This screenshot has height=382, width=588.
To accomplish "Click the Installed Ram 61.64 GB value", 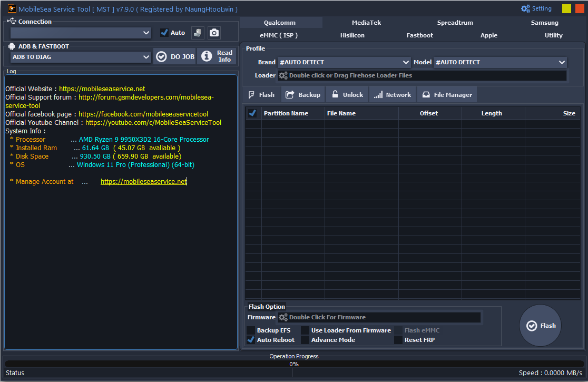I will 95,148.
